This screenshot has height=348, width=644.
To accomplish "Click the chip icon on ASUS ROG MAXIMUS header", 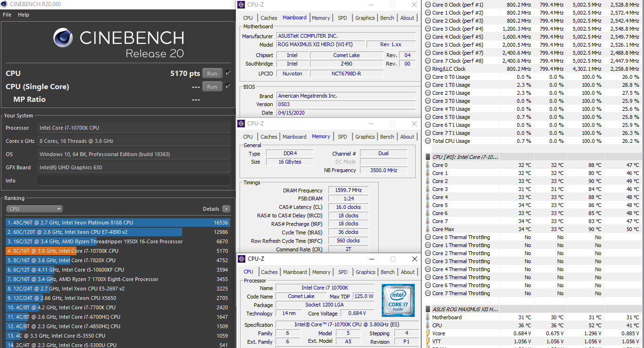I will pos(428,309).
